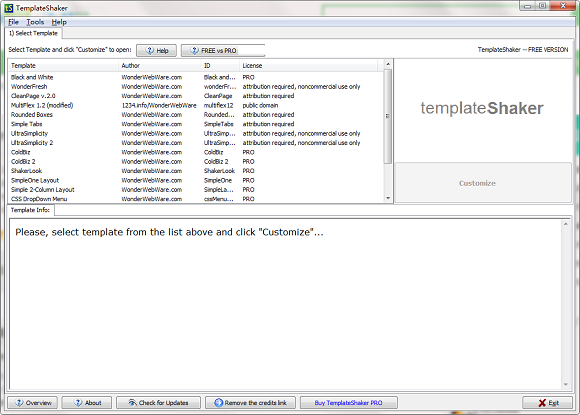Click the question icon on FREE vs PRO
Viewport: 580px width, 415px height.
[x=195, y=50]
